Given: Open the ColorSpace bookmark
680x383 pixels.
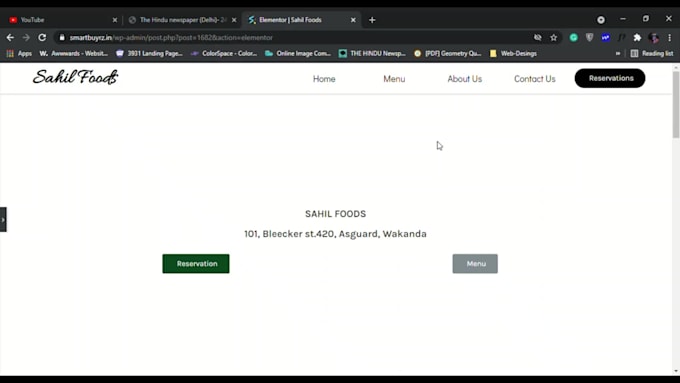Looking at the screenshot, I should pyautogui.click(x=224, y=53).
